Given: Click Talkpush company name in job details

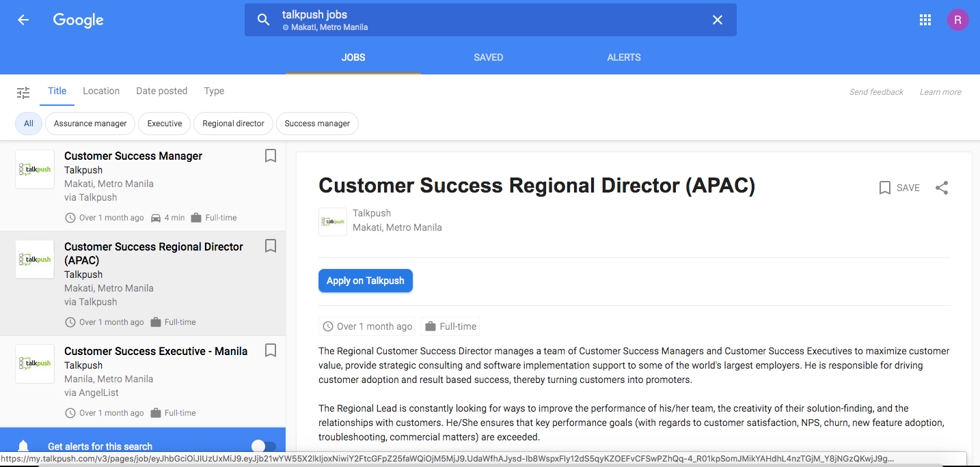Looking at the screenshot, I should point(372,213).
